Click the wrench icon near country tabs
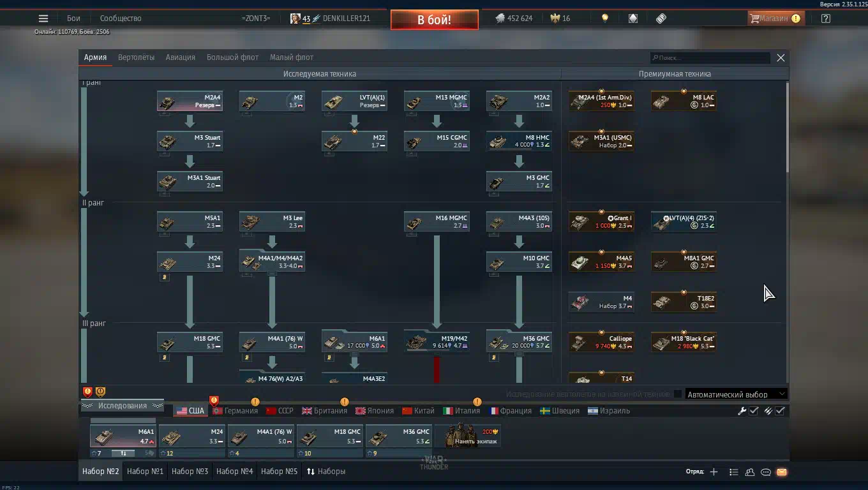The height and width of the screenshot is (490, 868). pyautogui.click(x=742, y=411)
